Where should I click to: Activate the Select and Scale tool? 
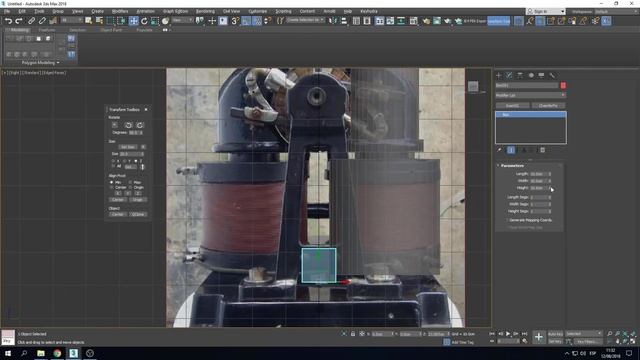tap(155, 20)
